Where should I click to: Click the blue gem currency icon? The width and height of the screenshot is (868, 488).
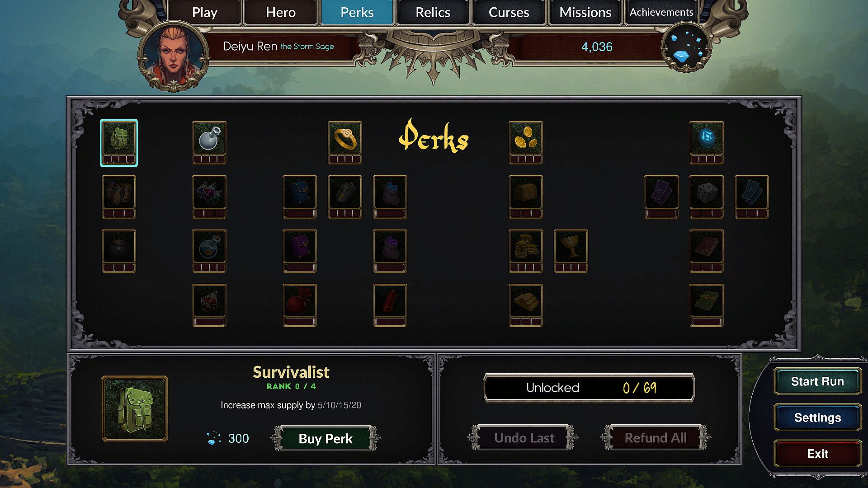686,47
